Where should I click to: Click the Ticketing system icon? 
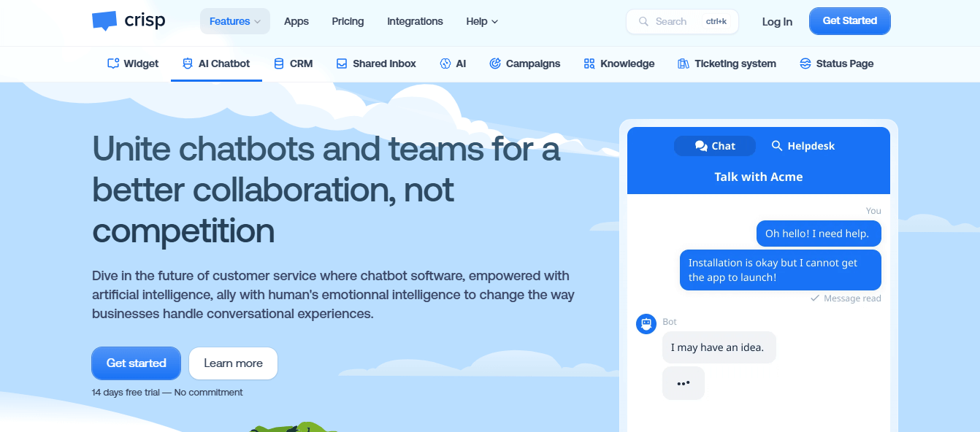pos(684,63)
